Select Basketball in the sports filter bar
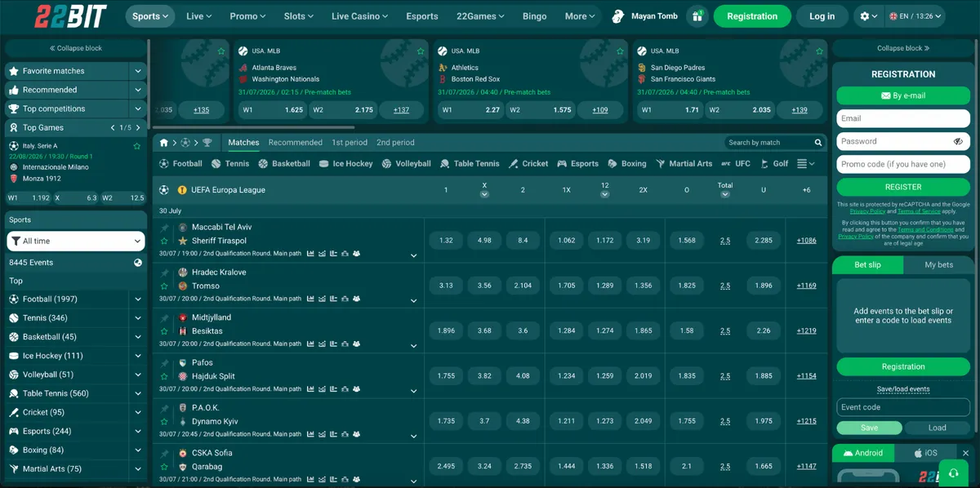This screenshot has width=980, height=488. coord(284,163)
